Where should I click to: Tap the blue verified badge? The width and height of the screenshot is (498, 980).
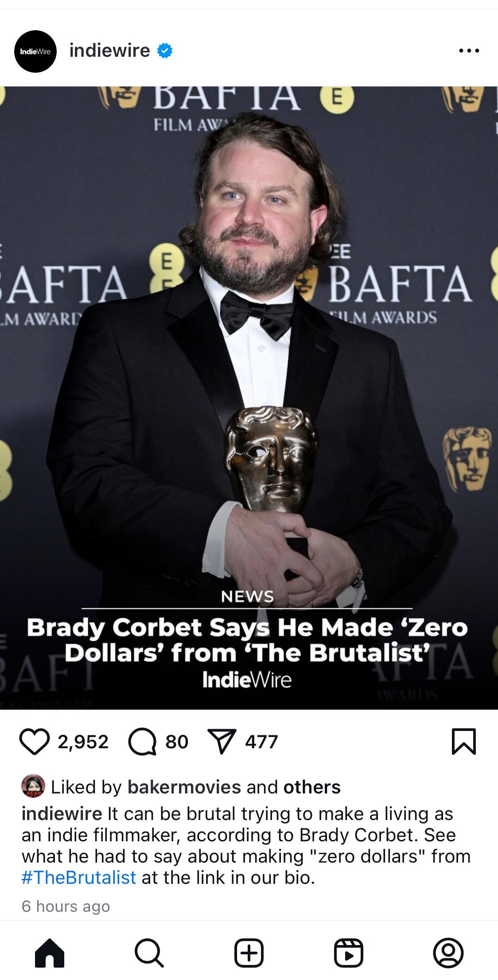(x=165, y=51)
